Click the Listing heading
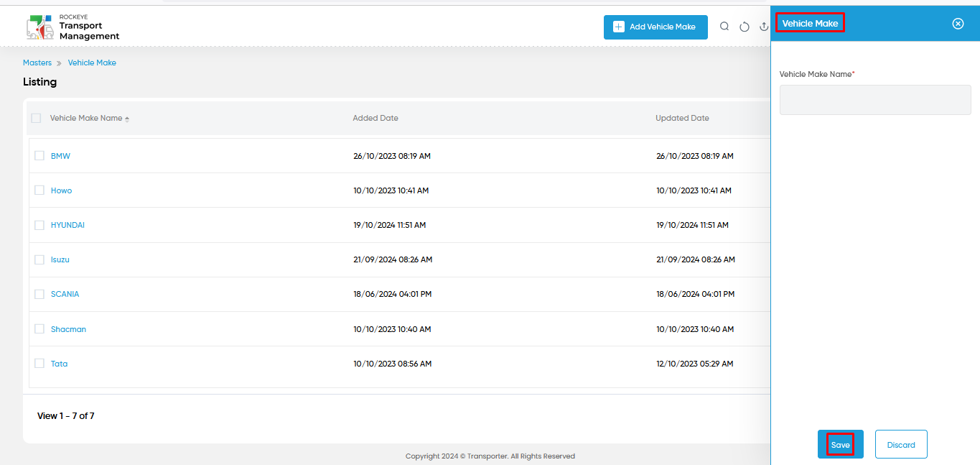The width and height of the screenshot is (980, 465). 39,82
